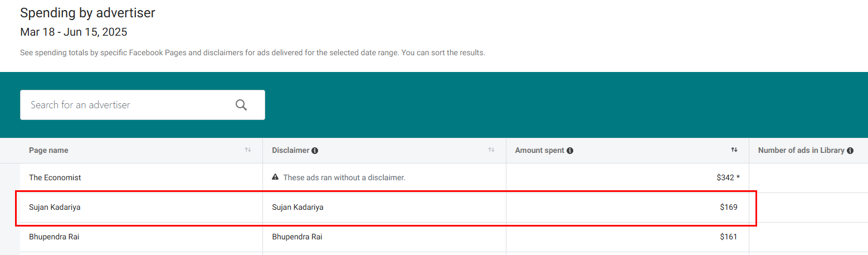This screenshot has width=868, height=255.
Task: Open the Number of ads in Library info icon
Action: click(x=850, y=151)
